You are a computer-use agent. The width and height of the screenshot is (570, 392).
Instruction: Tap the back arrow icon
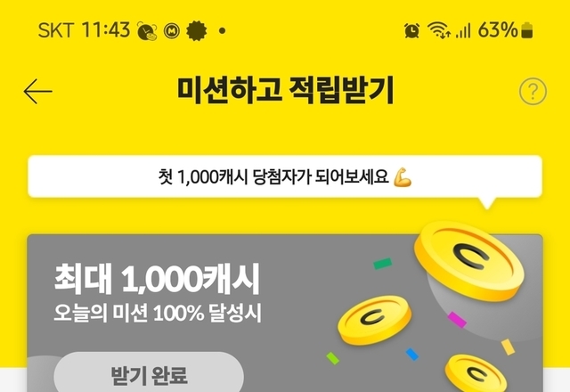pyautogui.click(x=37, y=91)
